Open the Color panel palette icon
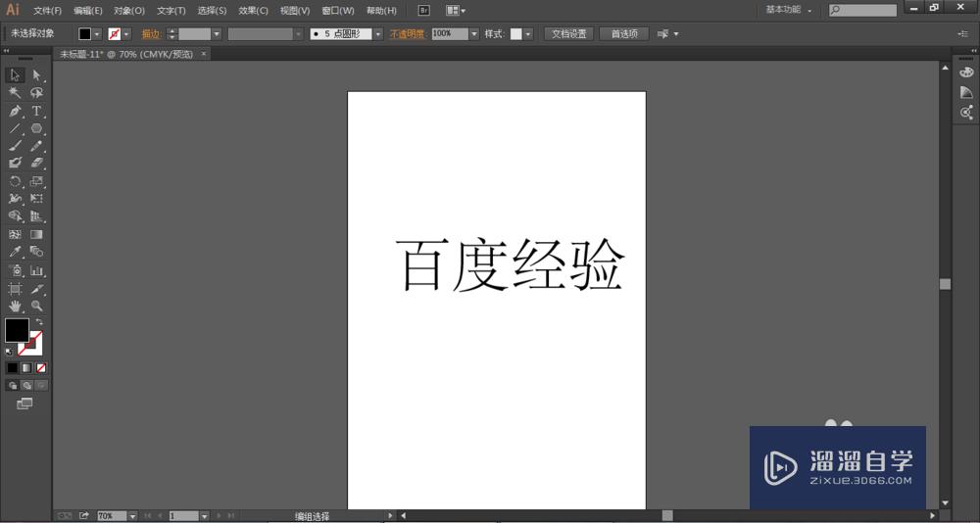The width and height of the screenshot is (980, 523). click(966, 72)
